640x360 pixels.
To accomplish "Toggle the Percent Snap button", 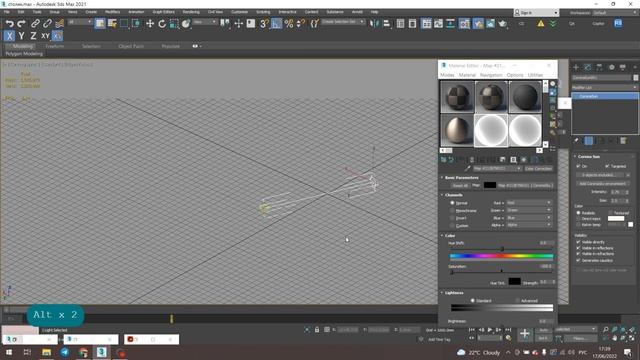I will click(x=289, y=24).
